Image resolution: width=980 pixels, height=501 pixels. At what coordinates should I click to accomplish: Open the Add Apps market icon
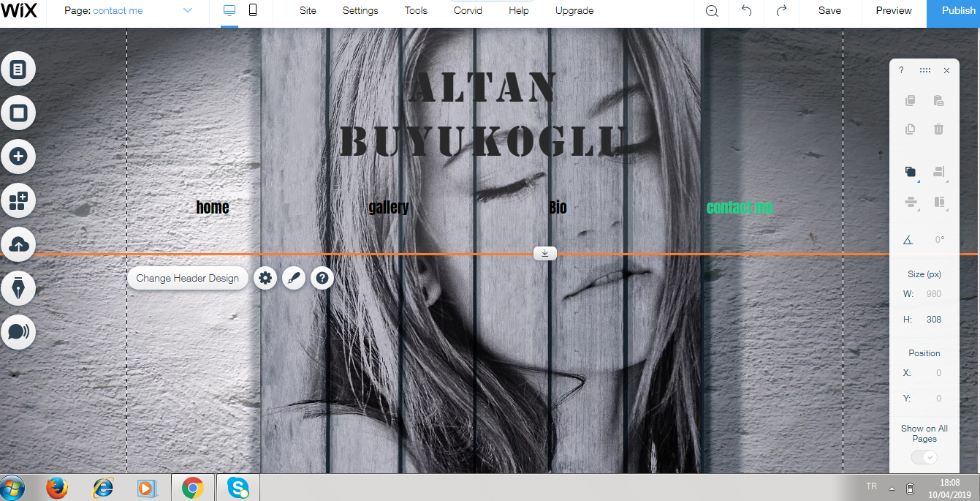(18, 200)
